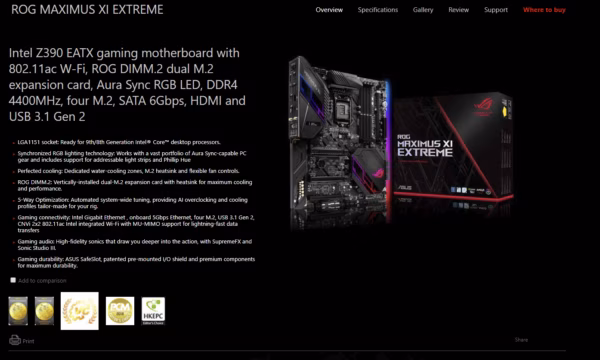Tick the Add to comparison checkbox

13,280
